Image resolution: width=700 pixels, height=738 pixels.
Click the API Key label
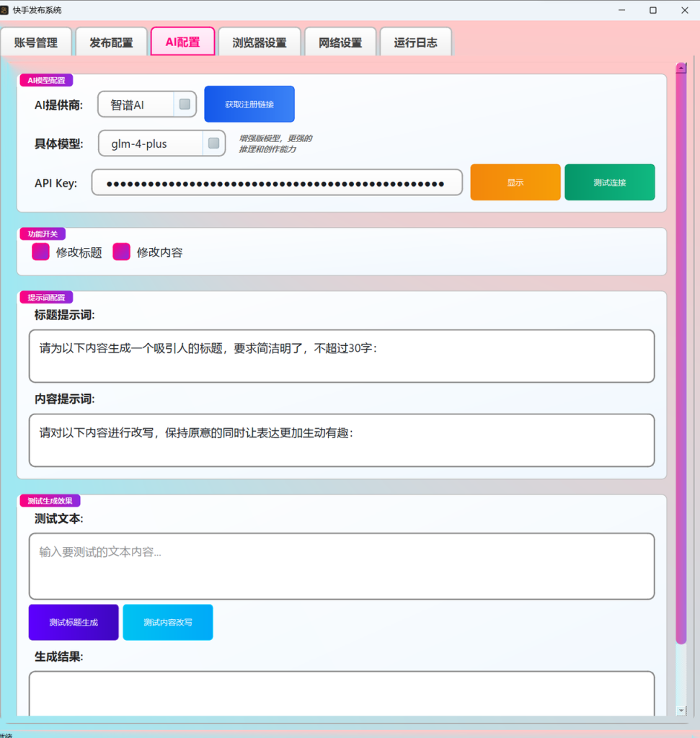point(56,183)
